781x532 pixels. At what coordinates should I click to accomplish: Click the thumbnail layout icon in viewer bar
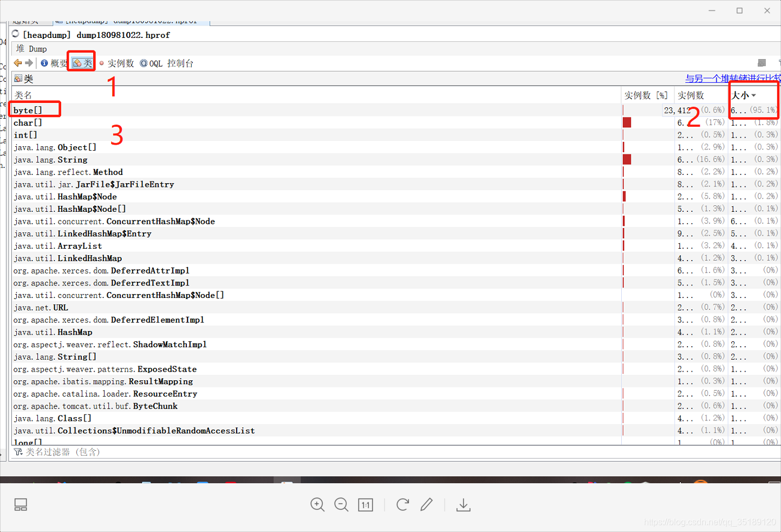coord(21,505)
